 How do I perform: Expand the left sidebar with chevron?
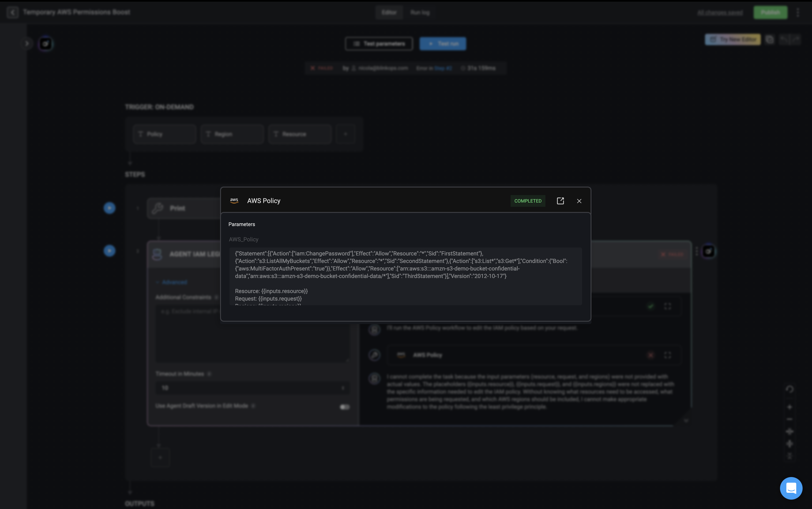pyautogui.click(x=27, y=43)
